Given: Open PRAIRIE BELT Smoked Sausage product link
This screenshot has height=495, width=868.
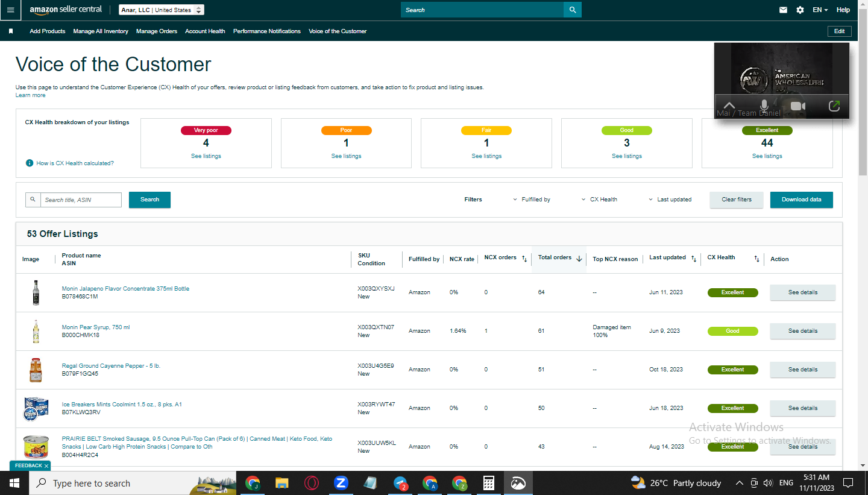Looking at the screenshot, I should point(197,443).
